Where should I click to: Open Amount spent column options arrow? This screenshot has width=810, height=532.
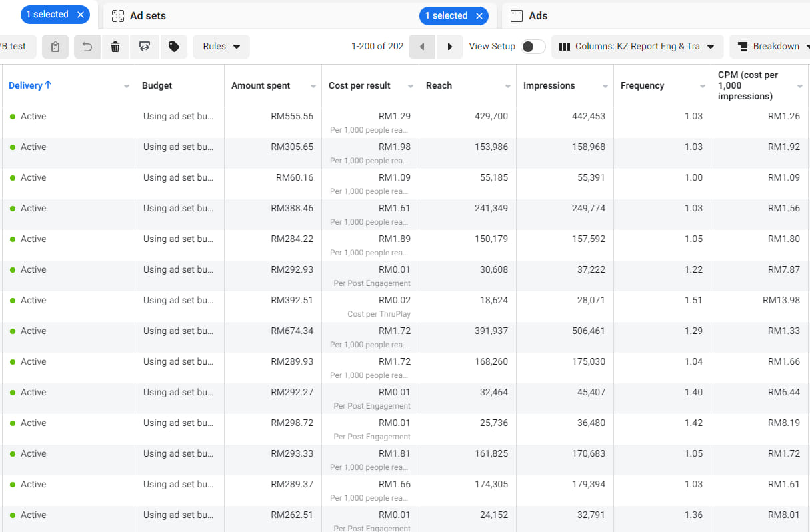(313, 87)
